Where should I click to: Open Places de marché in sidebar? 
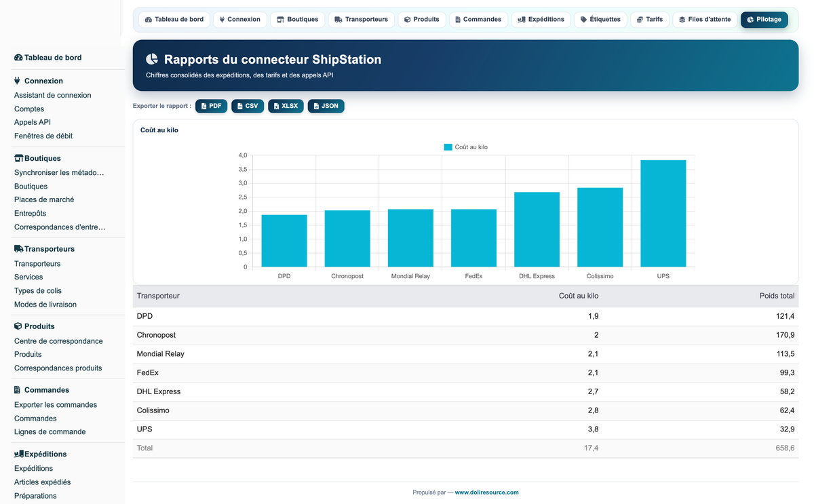(x=44, y=200)
